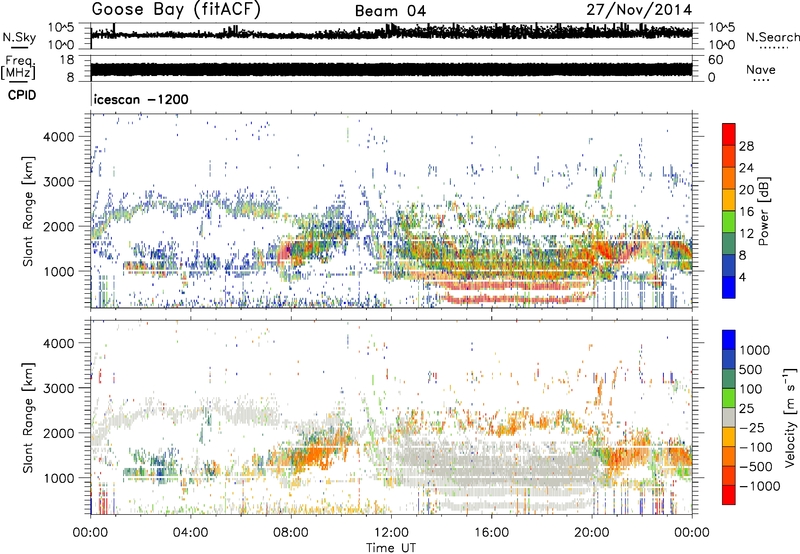
Task: Click the '4000' tick of the velocity panel
Action: 59,343
